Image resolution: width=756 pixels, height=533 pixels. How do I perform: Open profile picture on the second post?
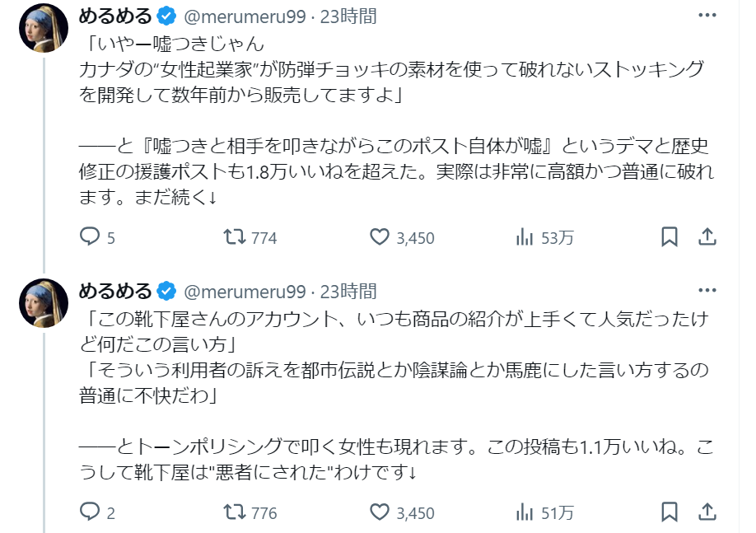pyautogui.click(x=44, y=303)
